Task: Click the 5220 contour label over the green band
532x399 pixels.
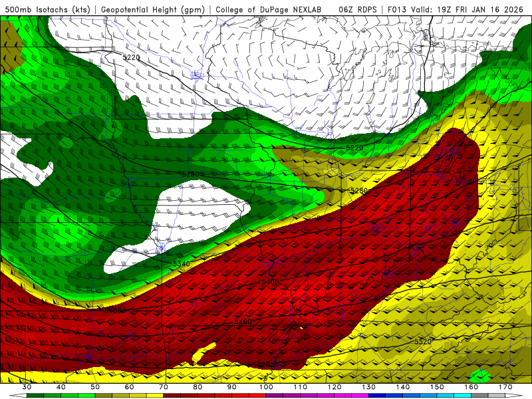Action: 354,148
